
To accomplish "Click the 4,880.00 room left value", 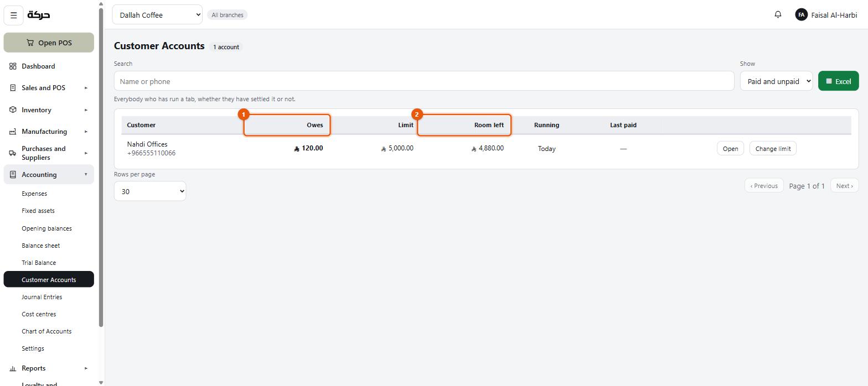I will (x=488, y=148).
